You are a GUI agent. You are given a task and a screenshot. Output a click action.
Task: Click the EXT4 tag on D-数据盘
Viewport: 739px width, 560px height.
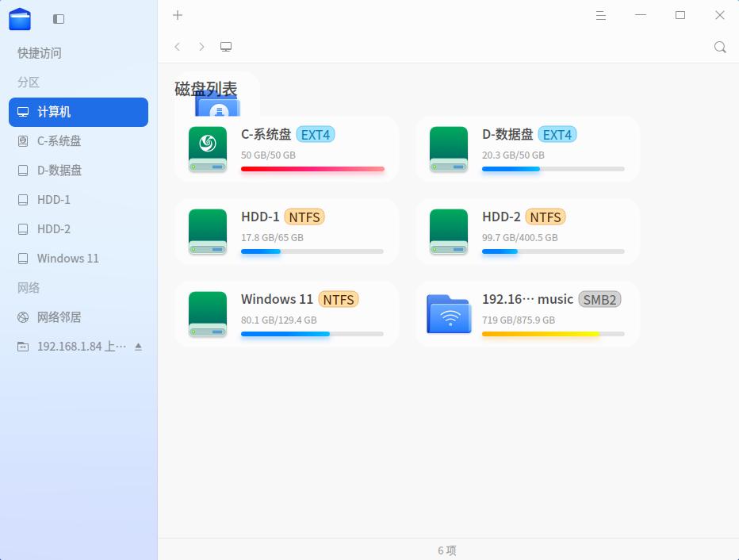click(557, 135)
